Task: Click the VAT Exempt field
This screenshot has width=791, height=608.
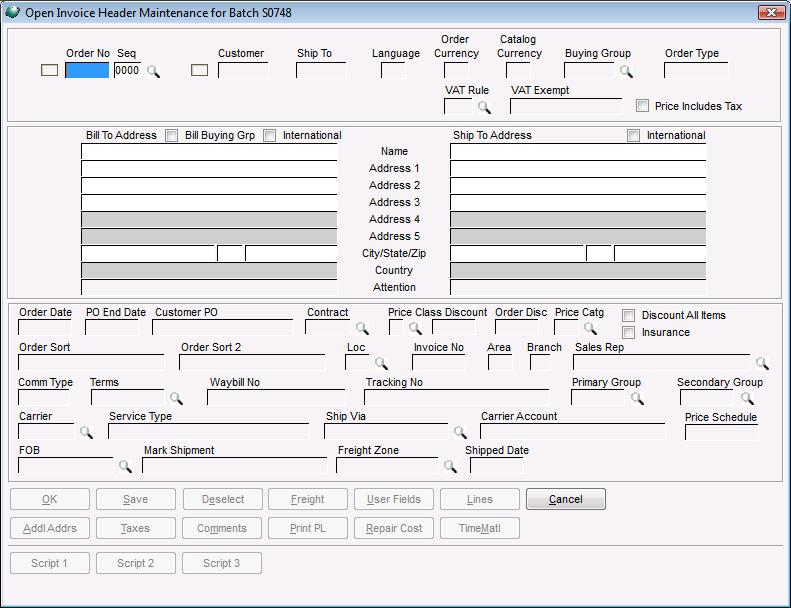Action: click(566, 106)
